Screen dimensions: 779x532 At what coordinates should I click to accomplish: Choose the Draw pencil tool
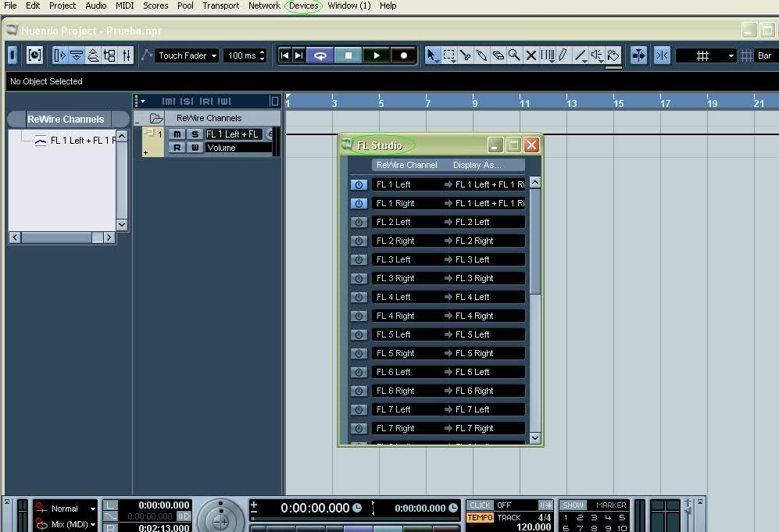(x=563, y=55)
